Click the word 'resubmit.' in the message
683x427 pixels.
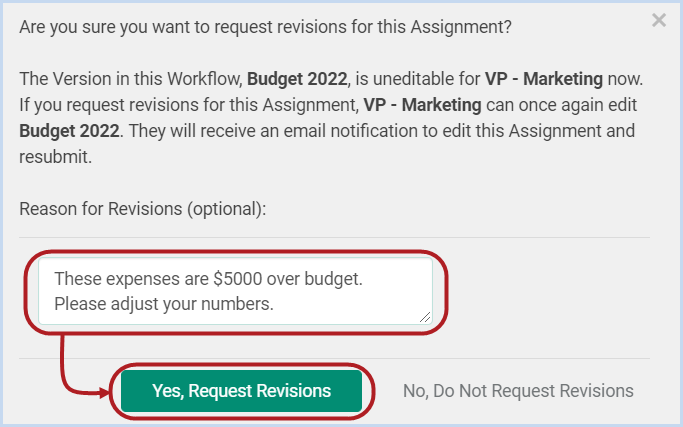point(55,157)
